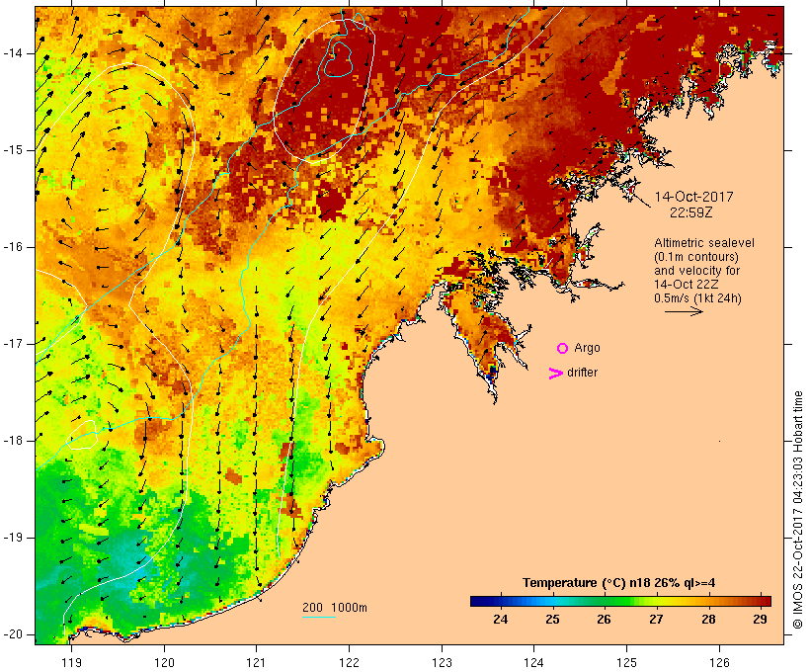Screen dimensions: 810x672
Task: Click the latitude axis label -18
Action: pyautogui.click(x=13, y=441)
